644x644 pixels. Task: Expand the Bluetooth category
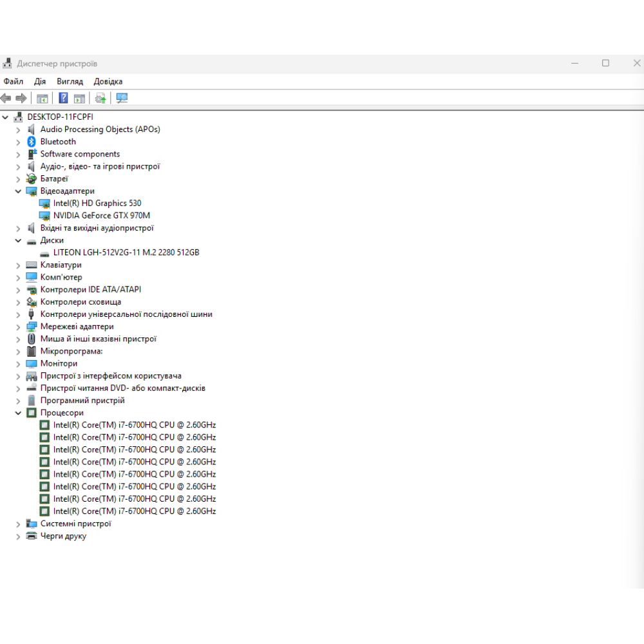(18, 142)
